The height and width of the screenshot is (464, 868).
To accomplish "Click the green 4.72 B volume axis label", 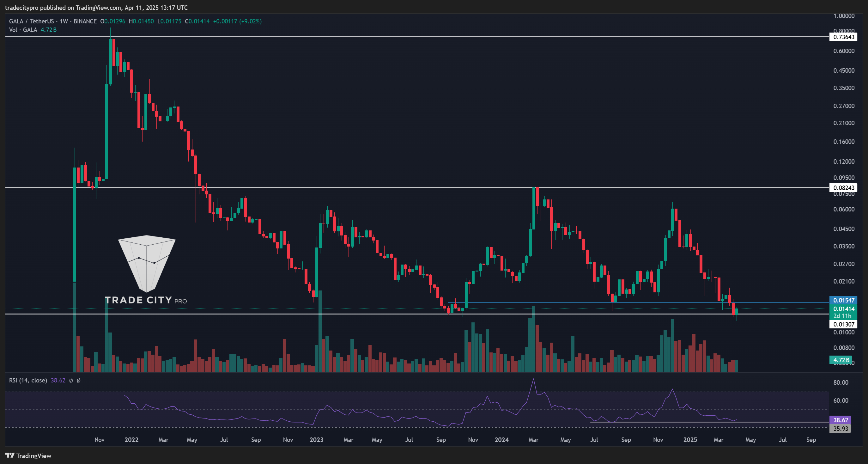I will pos(841,360).
